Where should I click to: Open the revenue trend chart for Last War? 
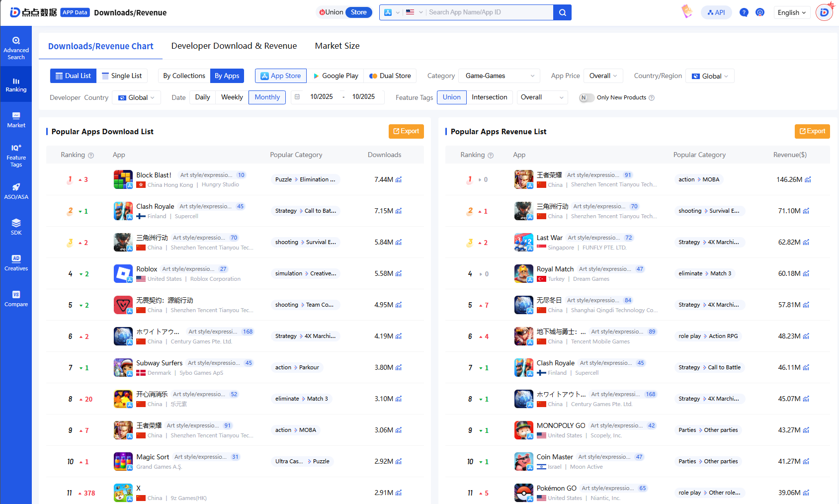[806, 242]
